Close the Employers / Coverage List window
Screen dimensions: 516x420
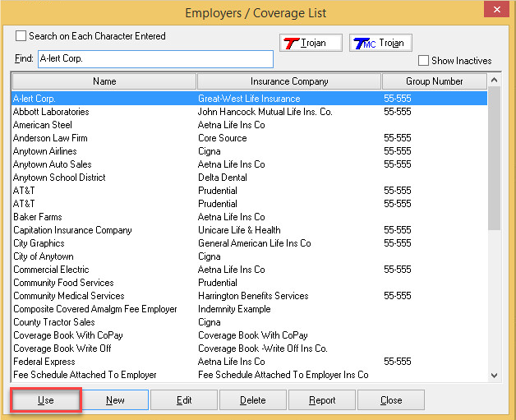496,10
